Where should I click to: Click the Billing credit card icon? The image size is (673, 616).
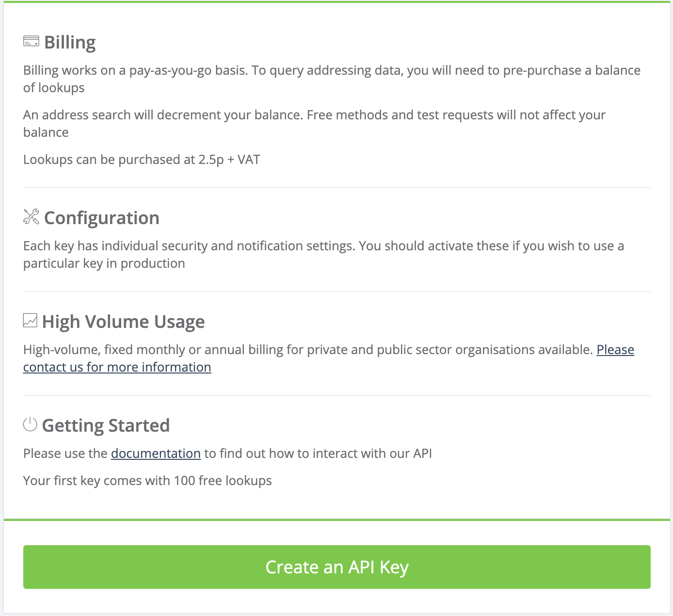coord(31,41)
